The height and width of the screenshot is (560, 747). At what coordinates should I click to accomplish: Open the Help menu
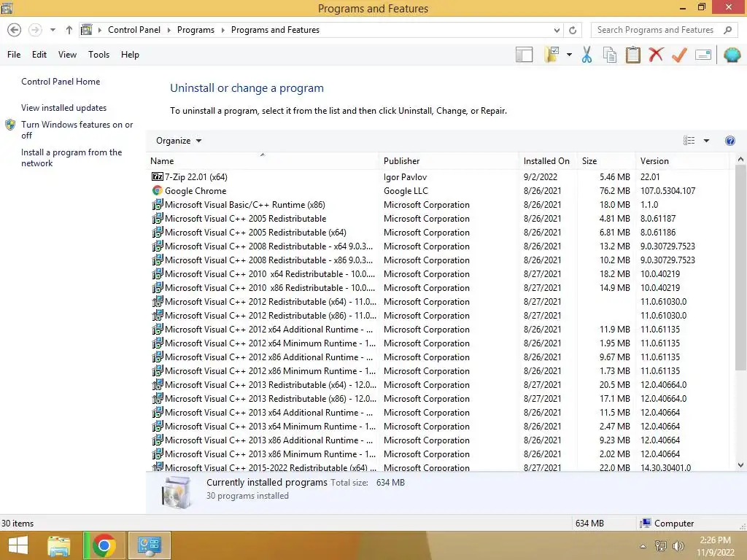(x=130, y=55)
